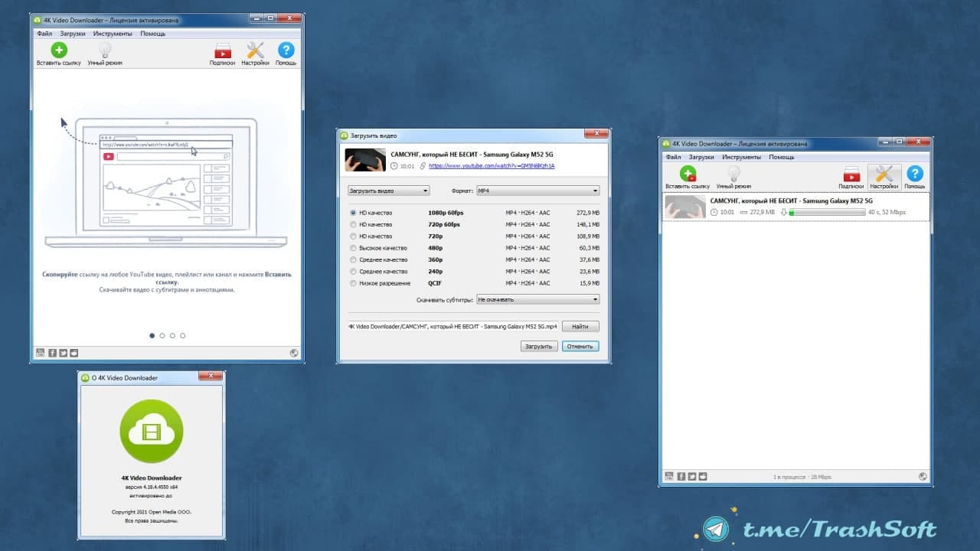Click the clock duration icon in the download dialog

point(394,166)
